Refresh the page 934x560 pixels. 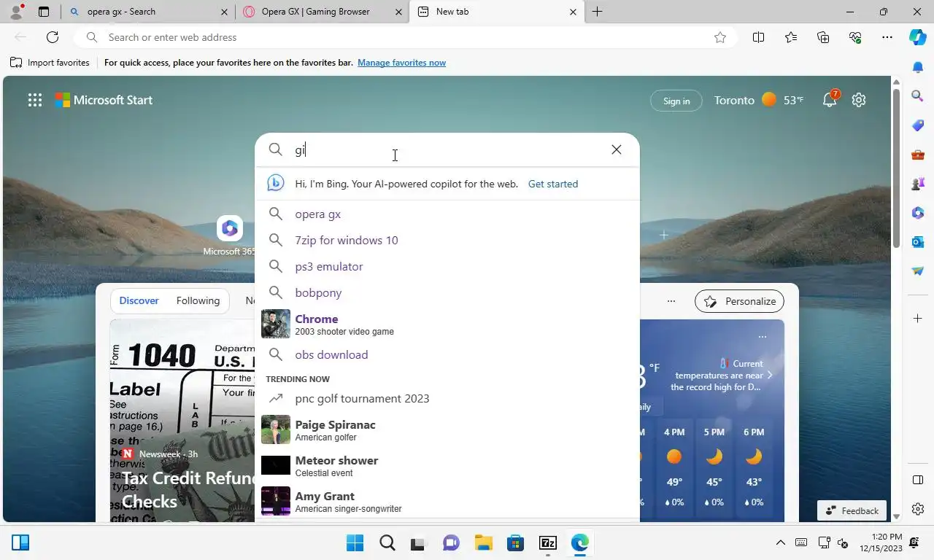coord(53,37)
